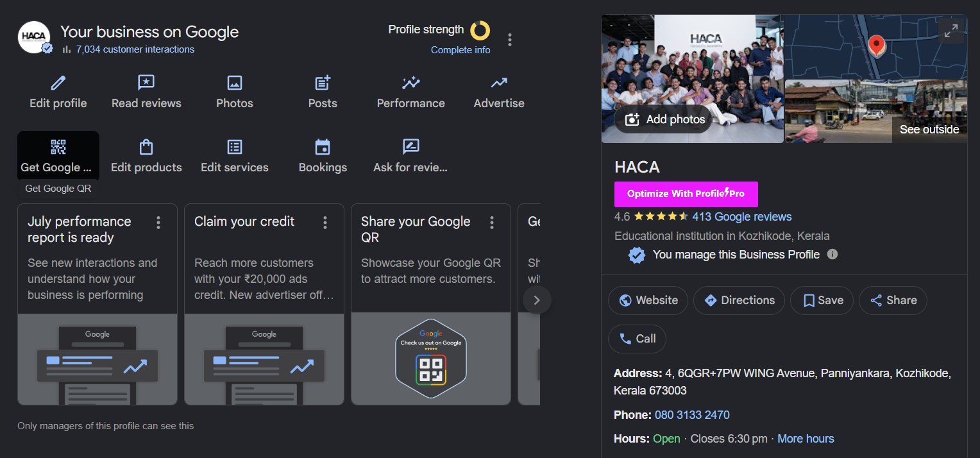The height and width of the screenshot is (458, 980).
Task: Open Read reviews icon
Action: (146, 83)
